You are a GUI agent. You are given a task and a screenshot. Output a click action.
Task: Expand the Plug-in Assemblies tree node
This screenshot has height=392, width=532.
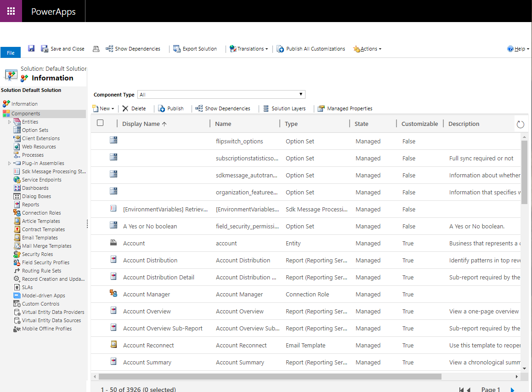[9, 163]
